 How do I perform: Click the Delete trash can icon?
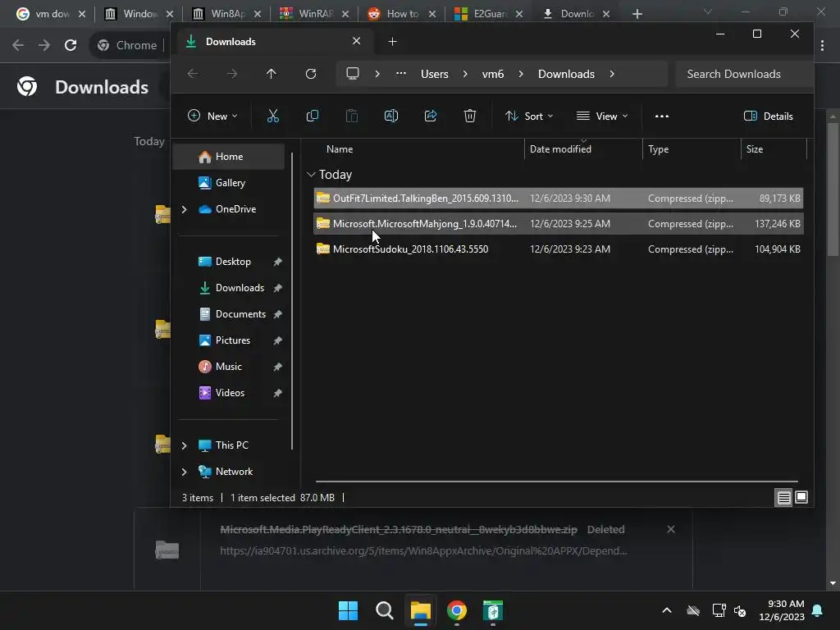point(470,116)
